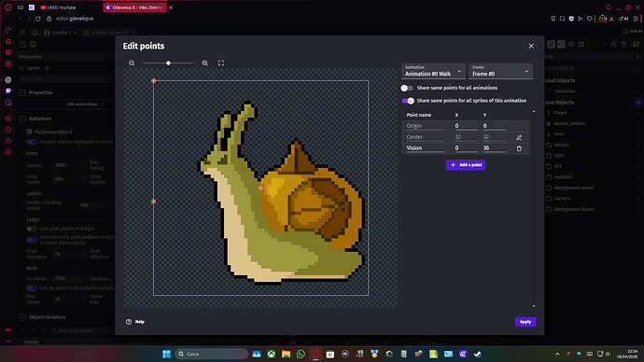This screenshot has width=644, height=362.
Task: Click the Vision point name field
Action: (425, 148)
